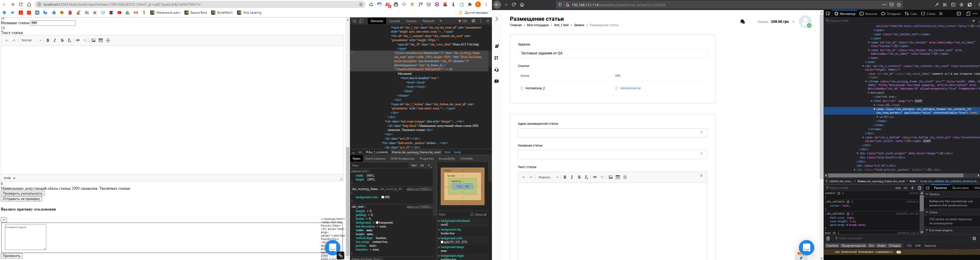This screenshot has height=260, width=980.
Task: Click white background-color swatch in Chrome styles
Action: (x=382, y=197)
